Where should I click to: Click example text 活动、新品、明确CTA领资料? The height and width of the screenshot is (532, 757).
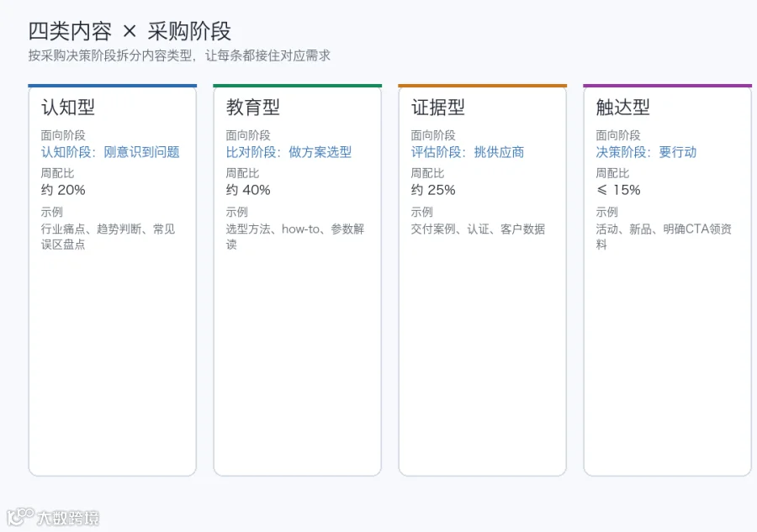(x=664, y=236)
